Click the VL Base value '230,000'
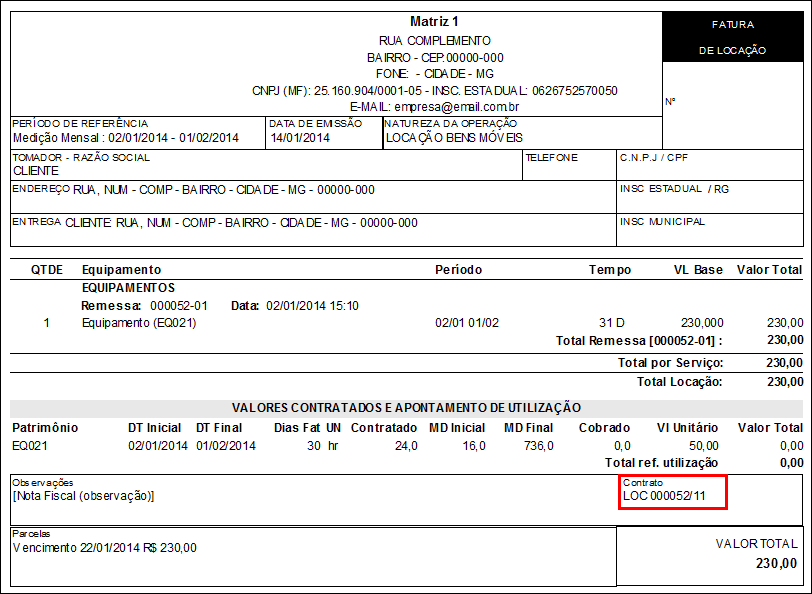Image resolution: width=812 pixels, height=594 pixels. click(702, 323)
